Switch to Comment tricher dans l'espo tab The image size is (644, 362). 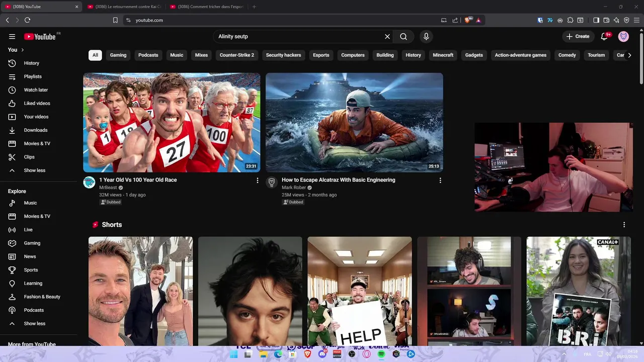(207, 7)
